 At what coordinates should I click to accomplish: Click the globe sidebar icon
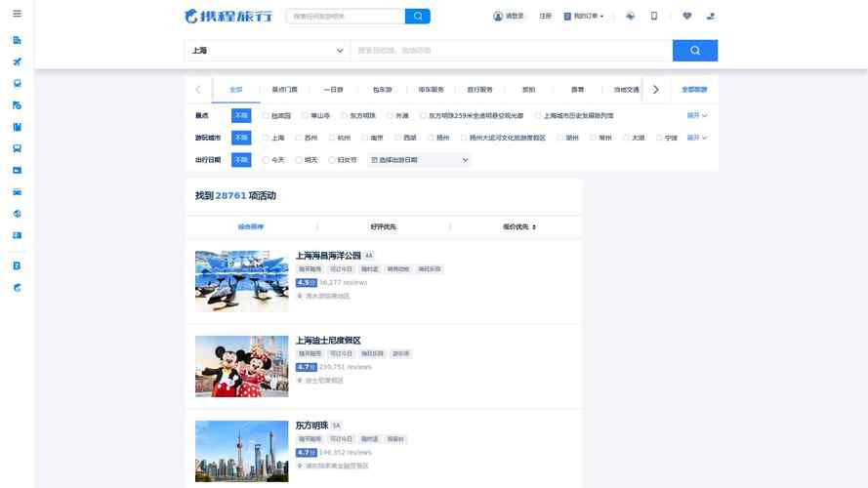coord(18,214)
